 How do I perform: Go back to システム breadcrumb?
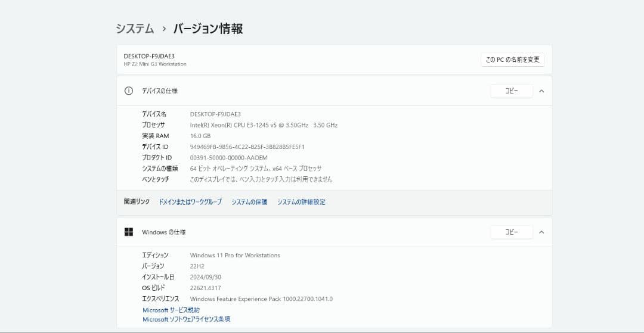(x=135, y=29)
